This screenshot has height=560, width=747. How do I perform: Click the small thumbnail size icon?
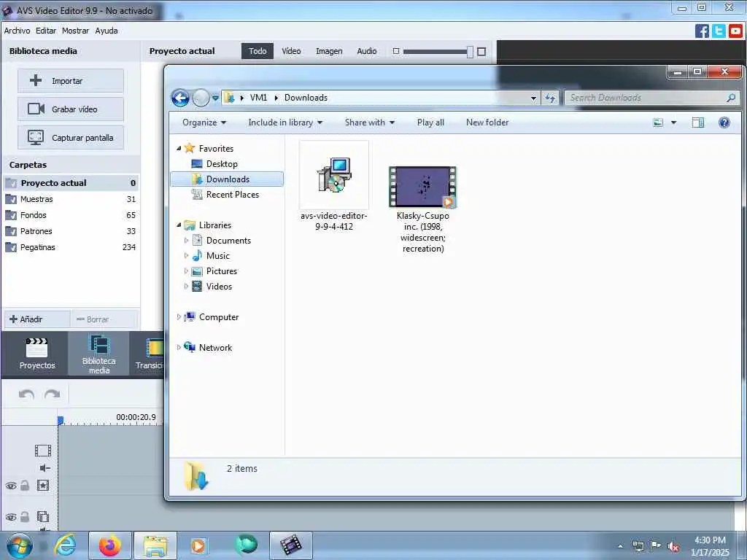(396, 51)
